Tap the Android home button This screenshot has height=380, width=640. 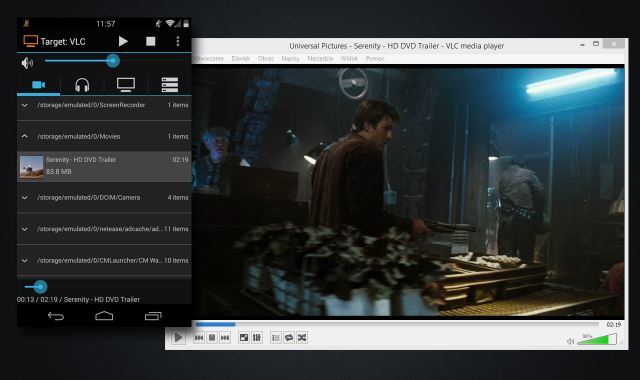104,316
